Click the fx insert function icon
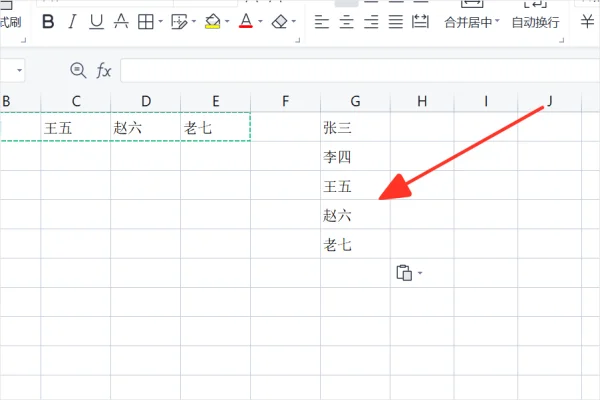Viewport: 600px width, 400px height. (x=104, y=71)
